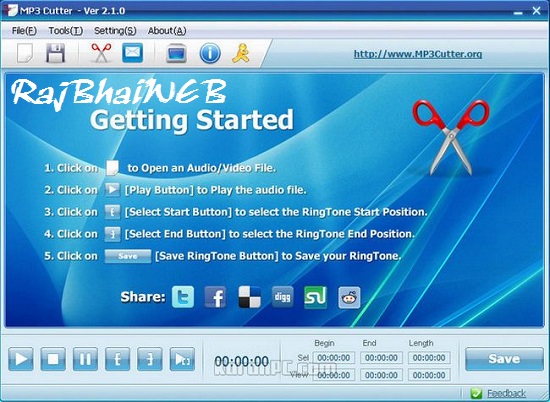Click the play icon in step 2
This screenshot has width=550, height=402.
tap(112, 190)
